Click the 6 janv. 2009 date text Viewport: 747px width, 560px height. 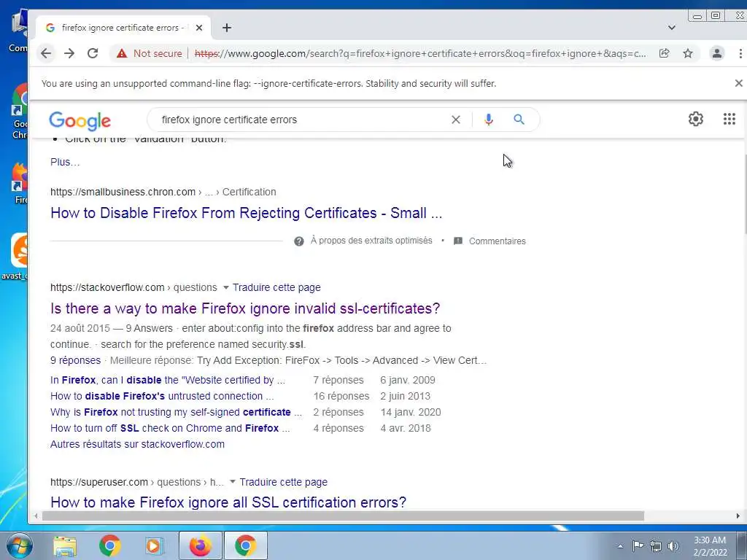tap(408, 380)
